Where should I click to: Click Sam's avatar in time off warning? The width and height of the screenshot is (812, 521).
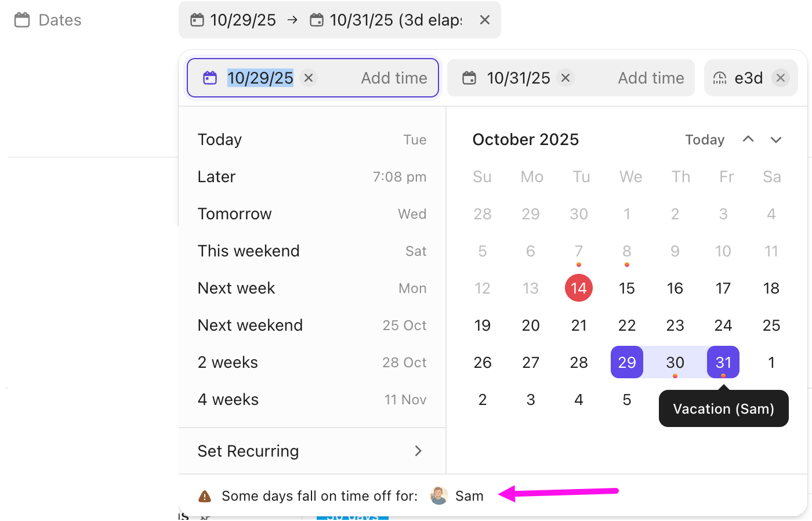439,495
